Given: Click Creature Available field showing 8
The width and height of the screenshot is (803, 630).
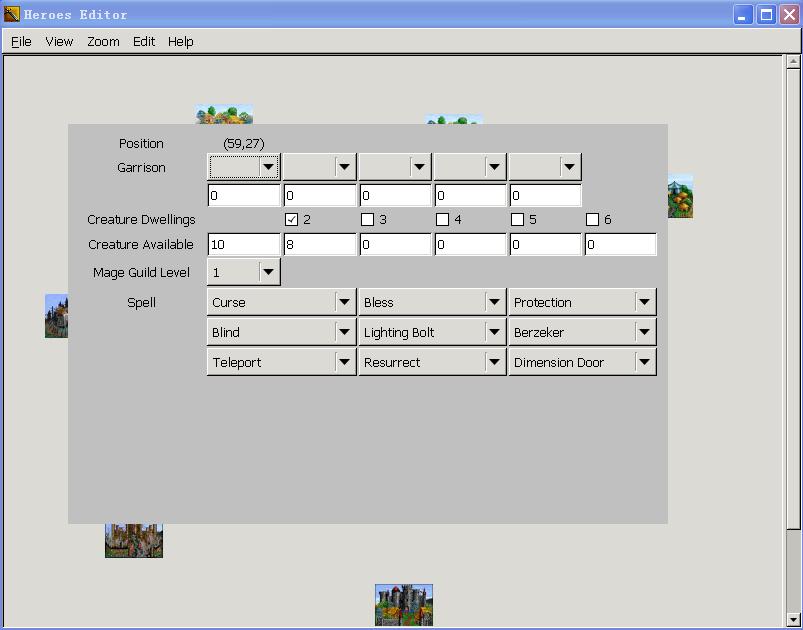Looking at the screenshot, I should [x=320, y=244].
